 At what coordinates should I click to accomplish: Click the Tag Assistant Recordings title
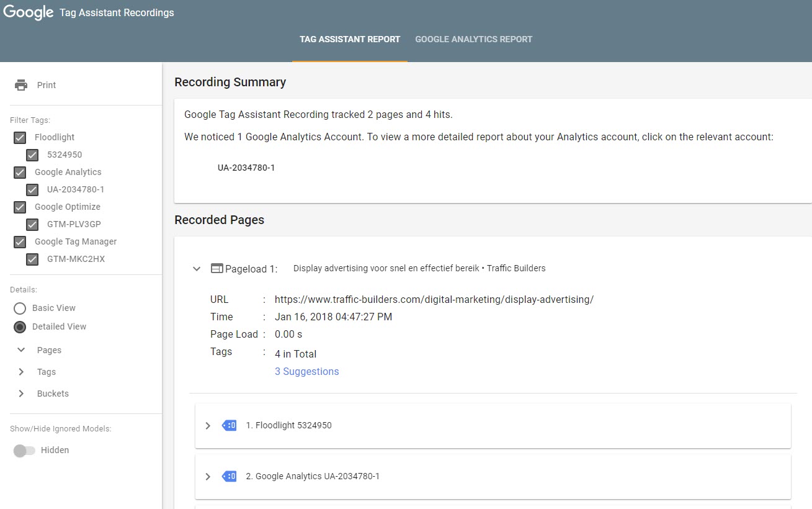117,12
